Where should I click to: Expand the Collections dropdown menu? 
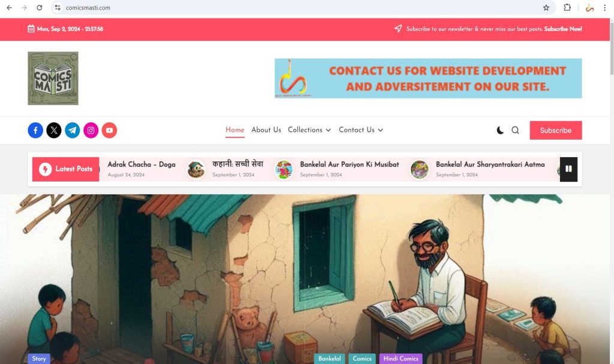tap(309, 130)
